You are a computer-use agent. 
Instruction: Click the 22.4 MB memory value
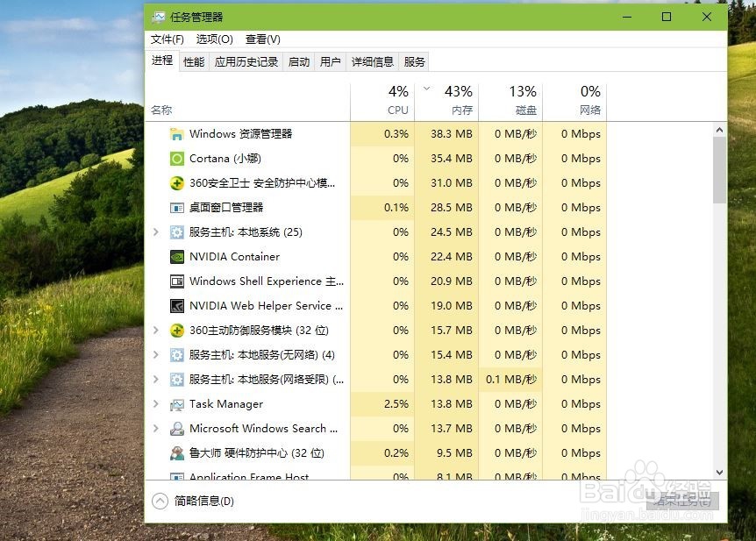coord(452,257)
